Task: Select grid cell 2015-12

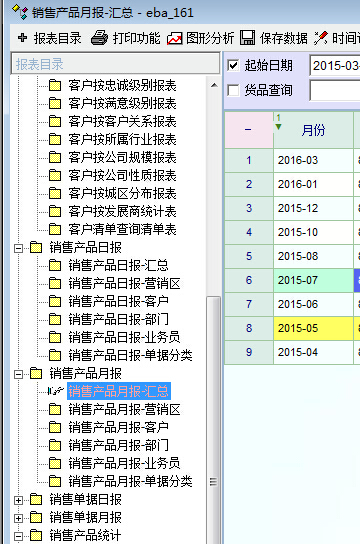Action: point(314,208)
